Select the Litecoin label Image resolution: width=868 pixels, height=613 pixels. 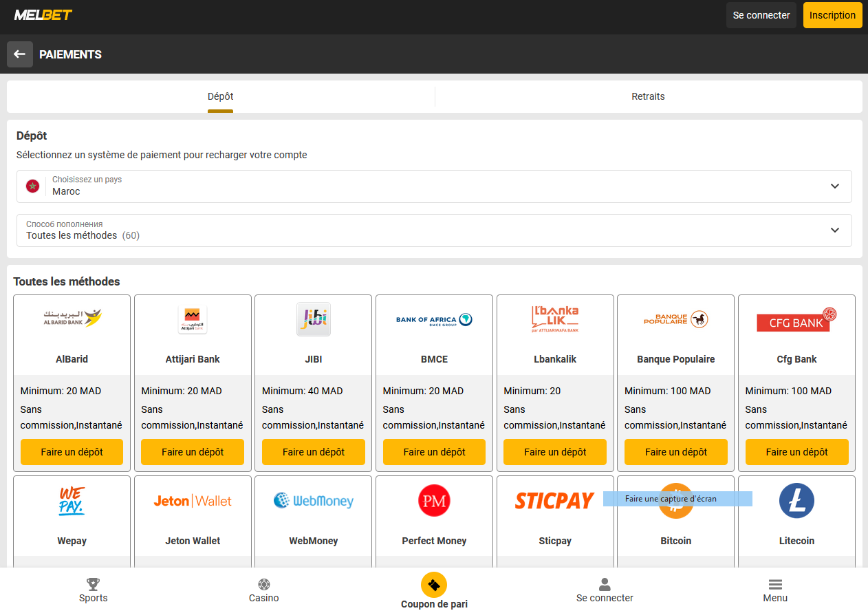(x=796, y=541)
